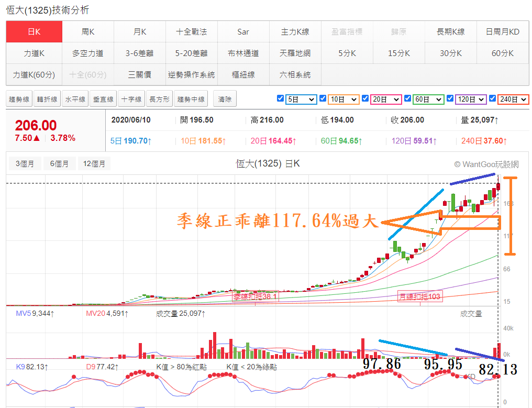Image resolution: width=532 pixels, height=408 pixels.
Task: Switch to 15分K chart
Action: tap(399, 53)
